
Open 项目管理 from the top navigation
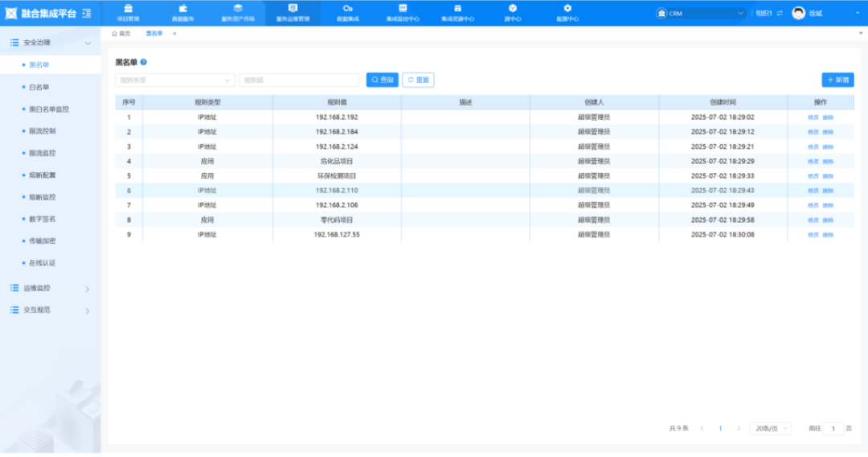(128, 12)
